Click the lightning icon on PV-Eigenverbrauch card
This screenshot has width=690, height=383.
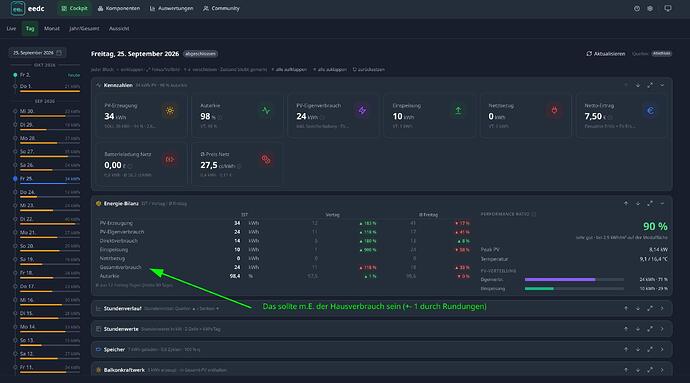362,110
